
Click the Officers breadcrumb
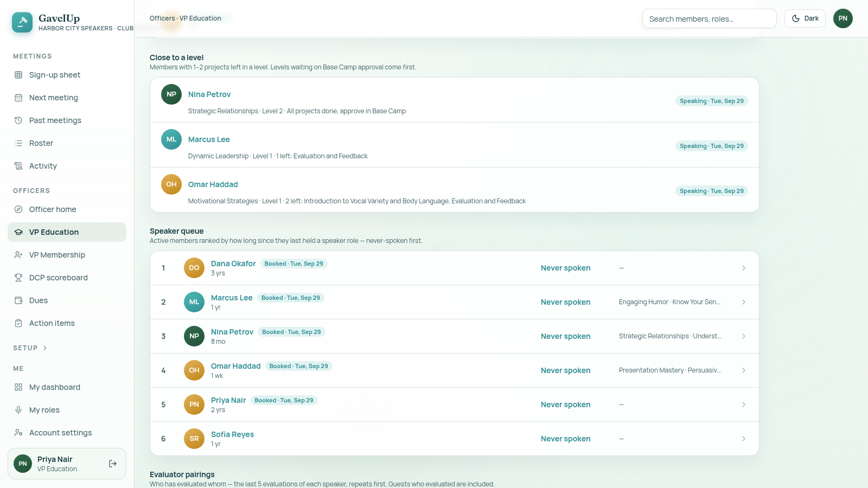pos(162,18)
